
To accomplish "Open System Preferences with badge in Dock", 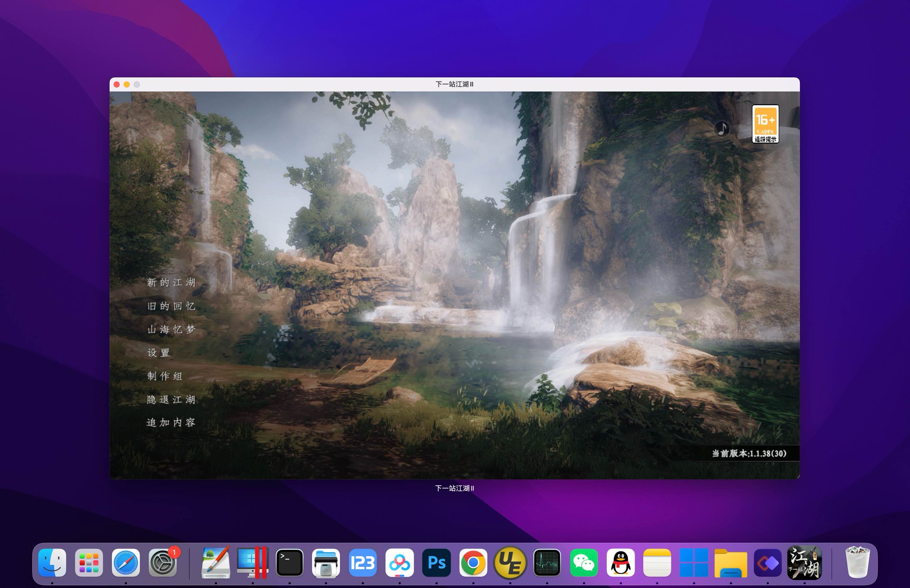I will [x=163, y=563].
